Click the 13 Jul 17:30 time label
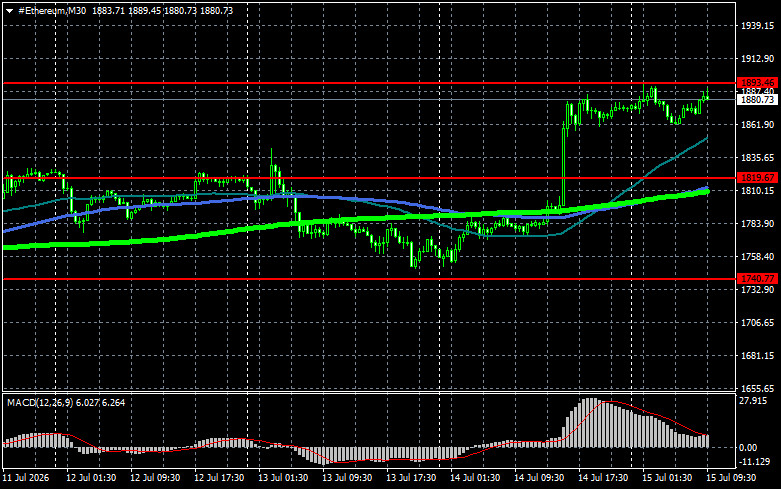The height and width of the screenshot is (489, 781). tap(411, 478)
